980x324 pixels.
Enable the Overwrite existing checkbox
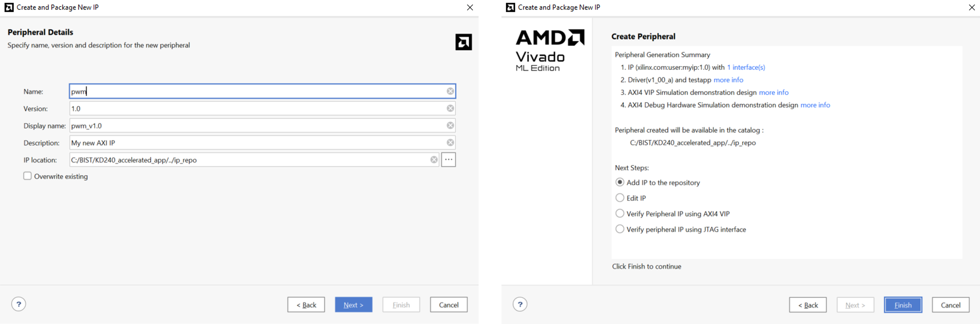click(27, 176)
